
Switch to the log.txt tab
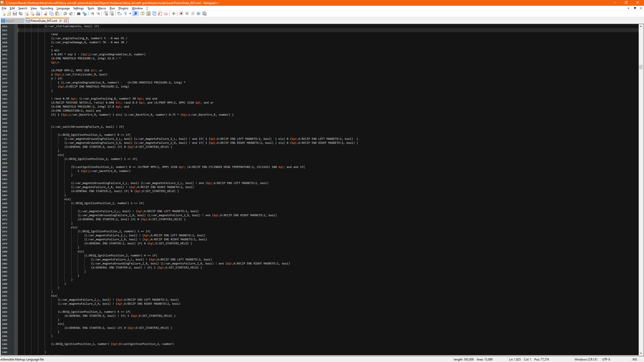10,21
